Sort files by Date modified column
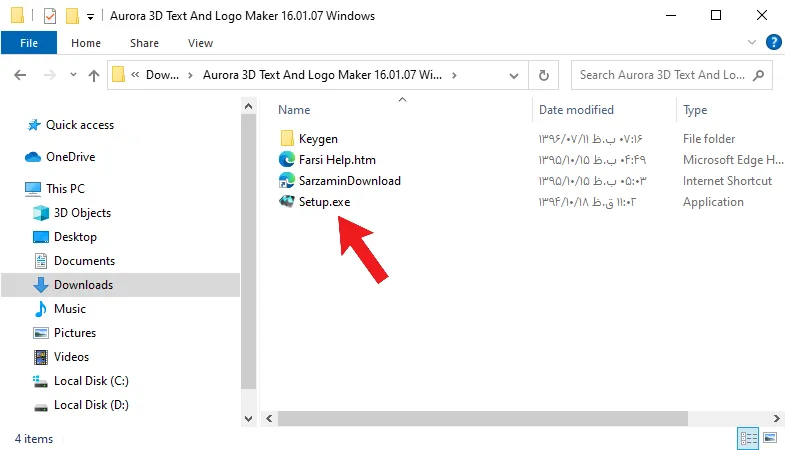The height and width of the screenshot is (450, 786). coord(576,110)
